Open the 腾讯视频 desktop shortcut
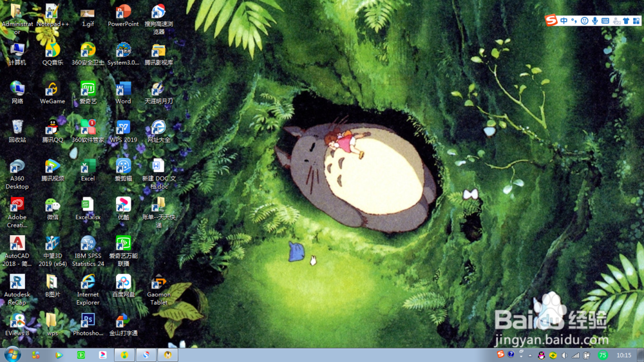The height and width of the screenshot is (362, 644). [53, 170]
